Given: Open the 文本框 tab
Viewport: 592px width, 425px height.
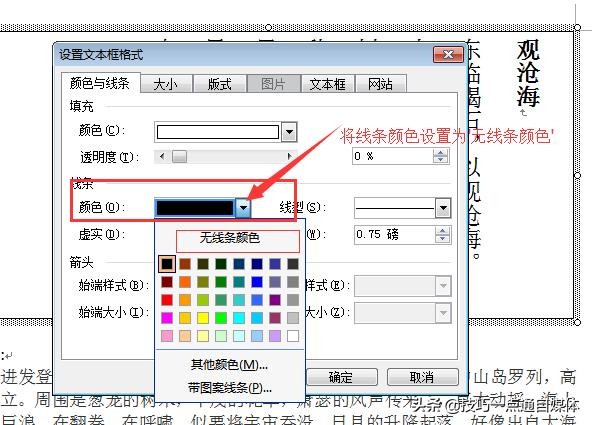Looking at the screenshot, I should point(327,84).
